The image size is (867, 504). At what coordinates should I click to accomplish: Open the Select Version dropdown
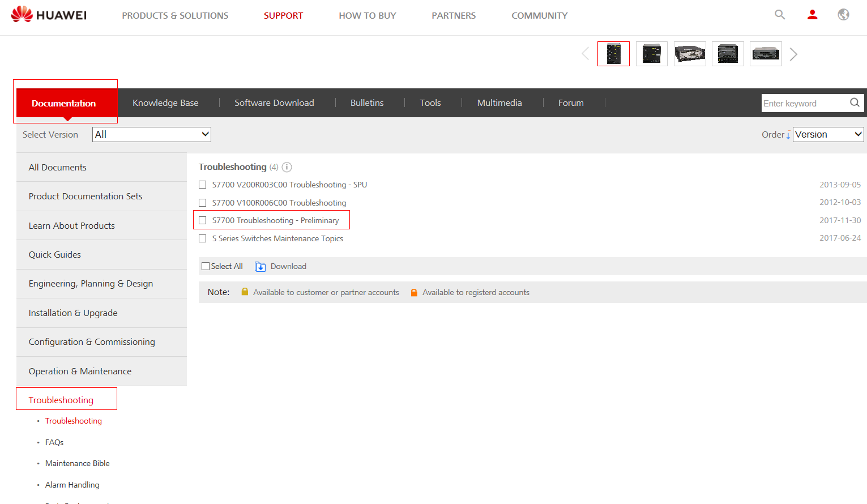pyautogui.click(x=152, y=134)
